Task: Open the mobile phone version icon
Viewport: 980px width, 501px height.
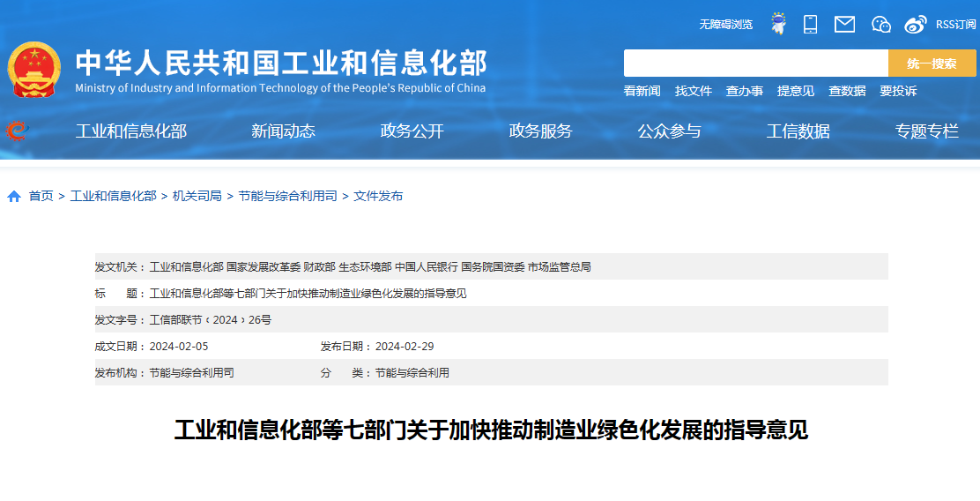Action: click(811, 25)
